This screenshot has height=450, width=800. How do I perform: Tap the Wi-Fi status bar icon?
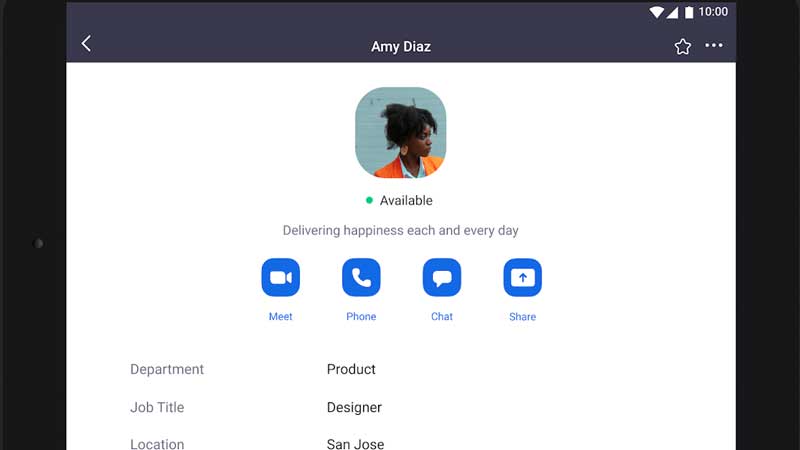(x=656, y=12)
